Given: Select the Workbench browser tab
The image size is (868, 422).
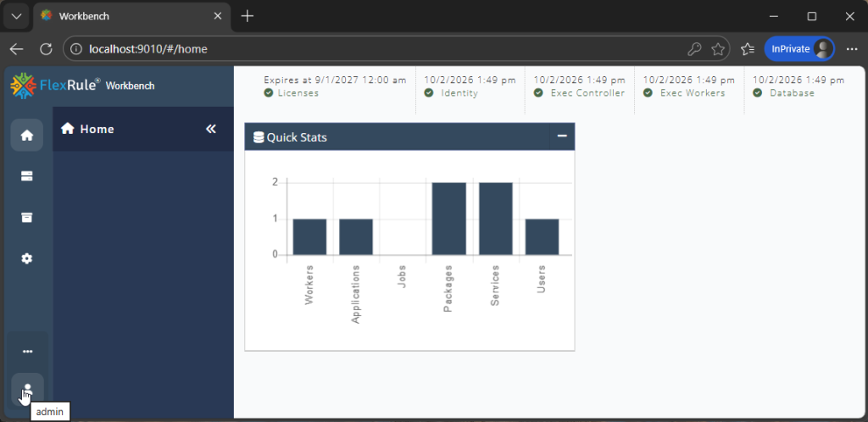Looking at the screenshot, I should click(131, 16).
